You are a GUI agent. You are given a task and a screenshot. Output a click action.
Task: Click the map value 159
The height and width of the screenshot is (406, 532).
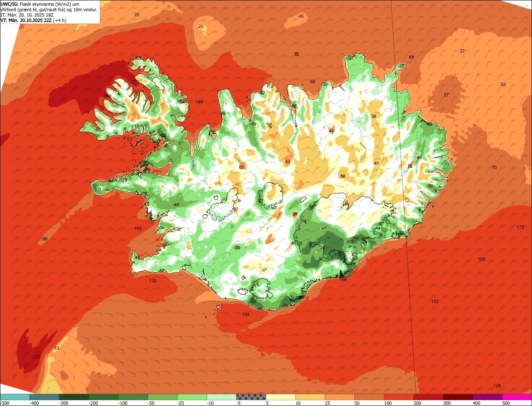(481, 259)
